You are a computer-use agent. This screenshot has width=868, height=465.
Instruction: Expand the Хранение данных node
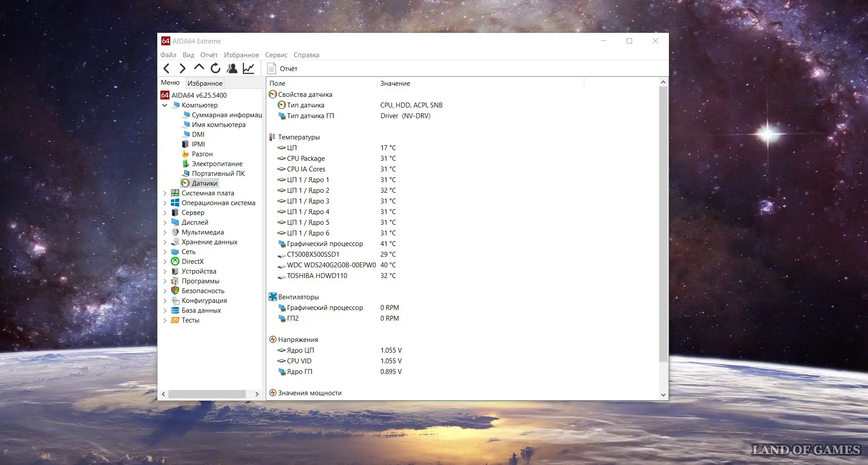pos(165,242)
